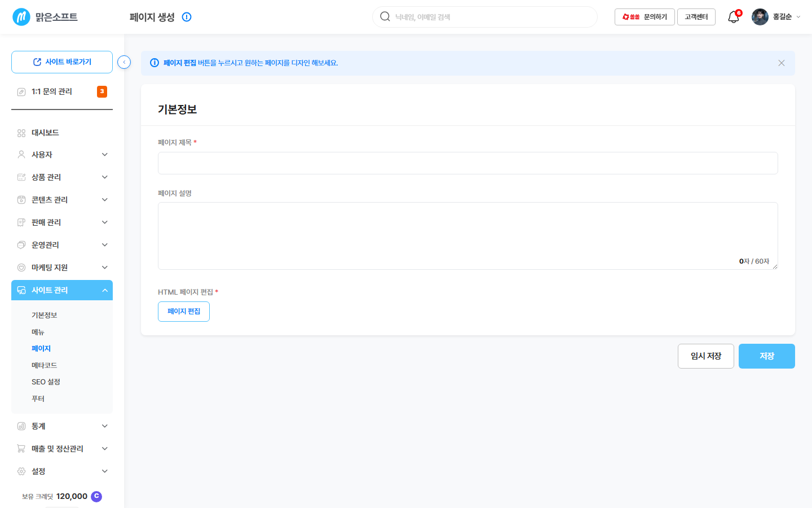Expand the 사용자 menu chevron

pyautogui.click(x=105, y=155)
